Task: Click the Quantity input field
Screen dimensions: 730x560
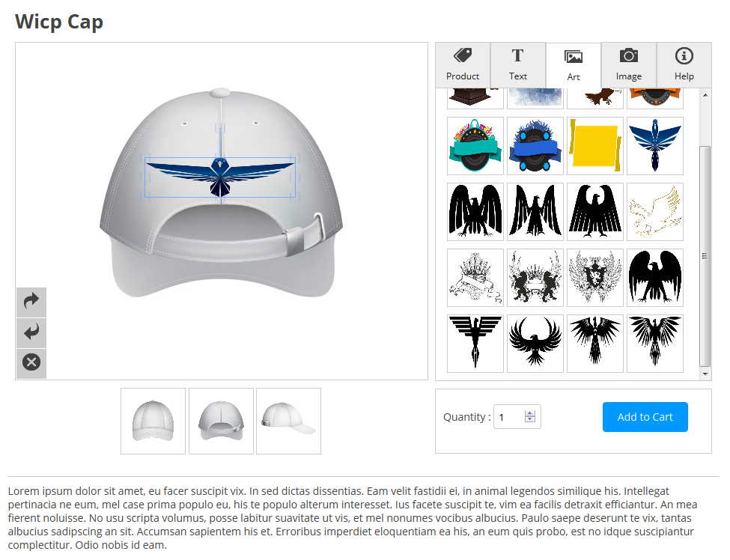Action: pyautogui.click(x=517, y=417)
